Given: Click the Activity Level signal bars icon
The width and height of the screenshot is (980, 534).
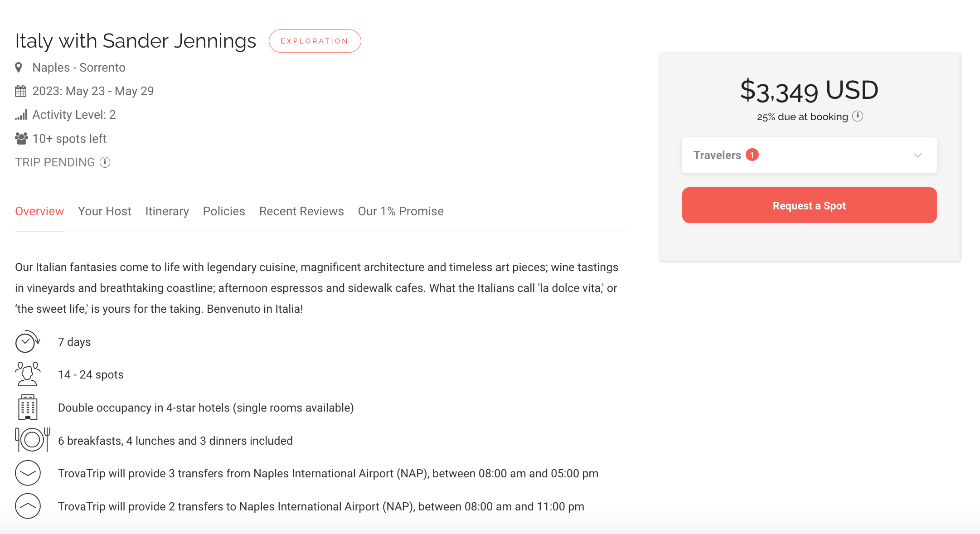Looking at the screenshot, I should (21, 115).
